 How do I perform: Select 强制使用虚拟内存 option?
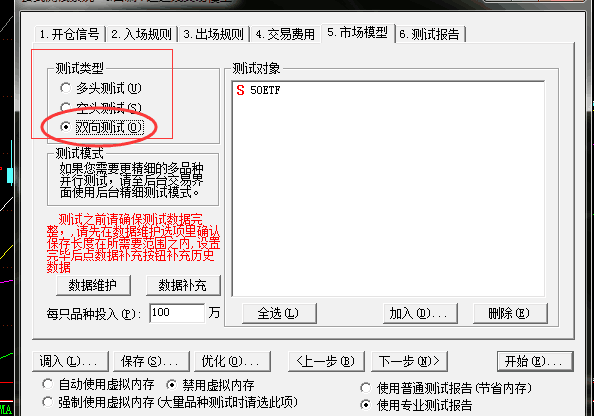coord(170,402)
